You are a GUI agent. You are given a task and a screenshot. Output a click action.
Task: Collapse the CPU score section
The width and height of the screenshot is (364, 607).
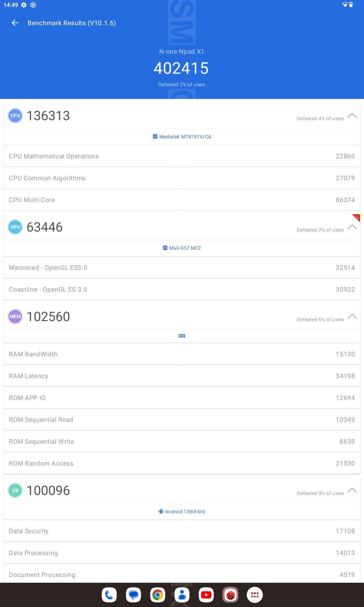[352, 116]
